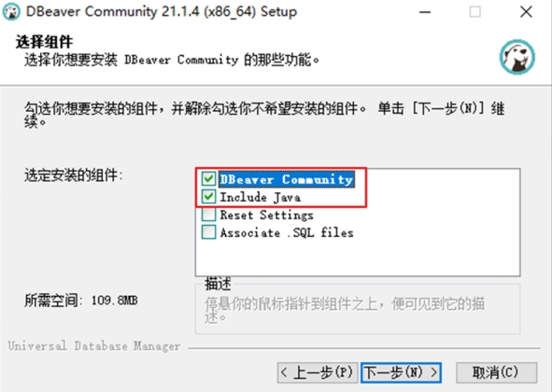The image size is (552, 392).
Task: Click the 描述 description box
Action: 358,308
